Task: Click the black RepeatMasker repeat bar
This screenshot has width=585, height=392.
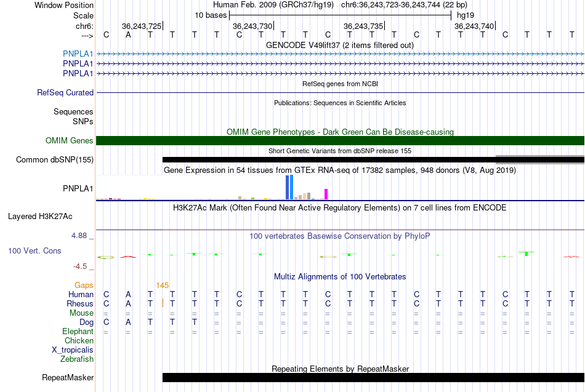Action: click(373, 377)
